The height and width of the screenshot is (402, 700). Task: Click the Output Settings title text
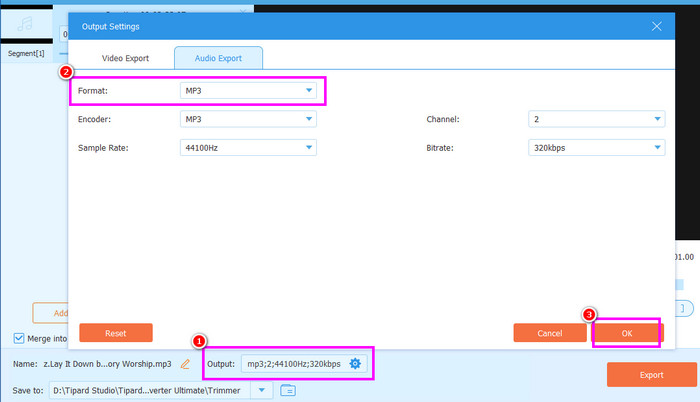click(110, 27)
